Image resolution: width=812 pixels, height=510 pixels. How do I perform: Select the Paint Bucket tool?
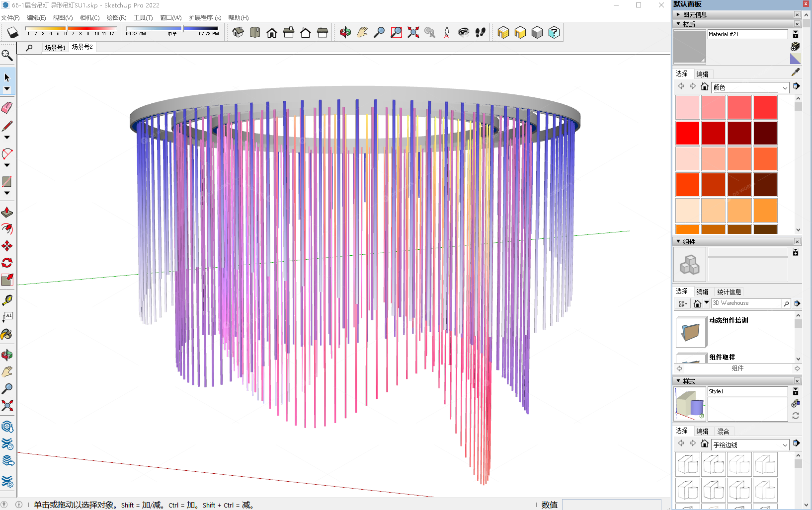pyautogui.click(x=7, y=334)
